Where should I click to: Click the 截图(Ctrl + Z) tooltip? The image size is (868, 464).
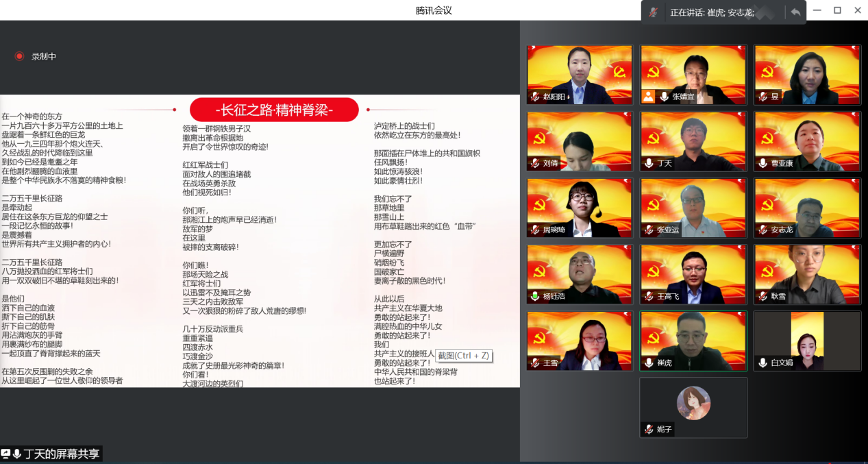464,356
